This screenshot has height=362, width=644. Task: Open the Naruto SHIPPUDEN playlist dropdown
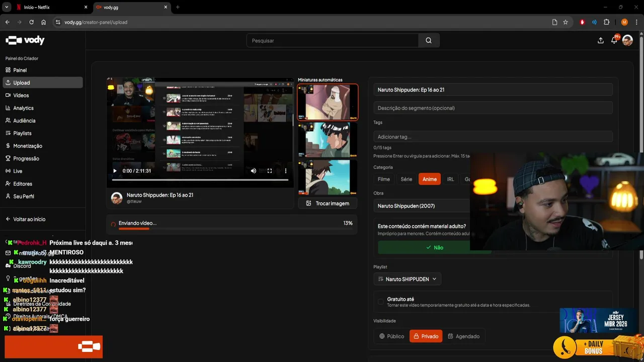pyautogui.click(x=408, y=279)
